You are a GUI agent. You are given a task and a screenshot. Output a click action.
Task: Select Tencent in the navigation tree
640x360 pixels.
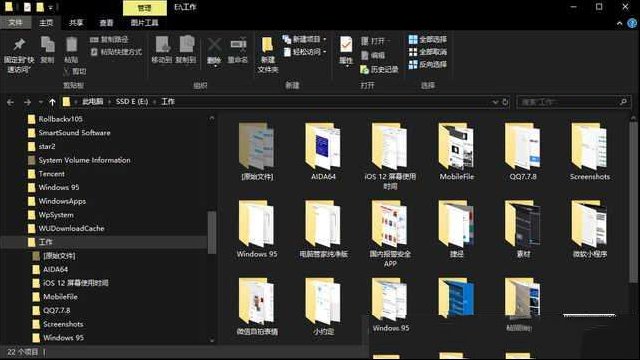[x=51, y=173]
